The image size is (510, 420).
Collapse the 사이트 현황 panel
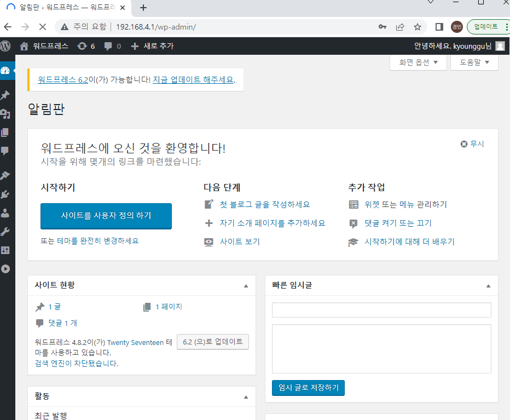click(246, 286)
